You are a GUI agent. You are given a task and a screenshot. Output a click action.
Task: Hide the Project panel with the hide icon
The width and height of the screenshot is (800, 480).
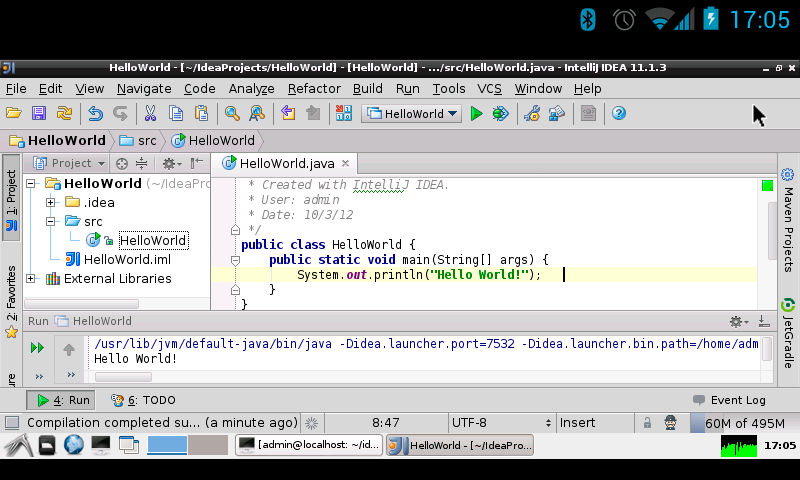tap(196, 163)
